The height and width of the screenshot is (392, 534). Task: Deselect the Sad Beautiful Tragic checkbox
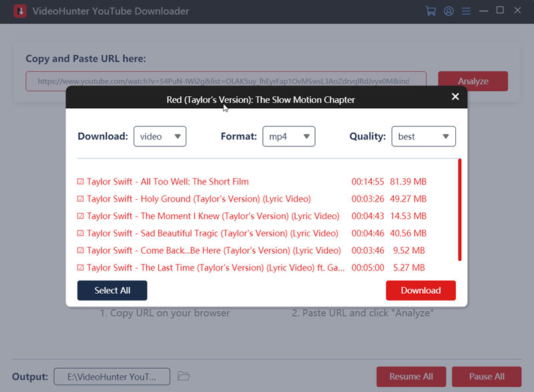(x=81, y=234)
